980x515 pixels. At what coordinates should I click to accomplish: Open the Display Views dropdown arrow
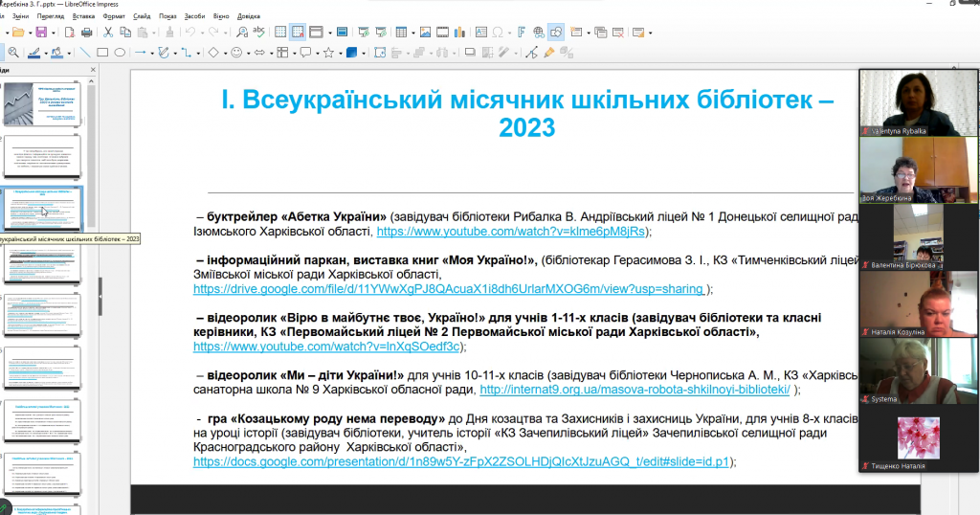coord(329,34)
